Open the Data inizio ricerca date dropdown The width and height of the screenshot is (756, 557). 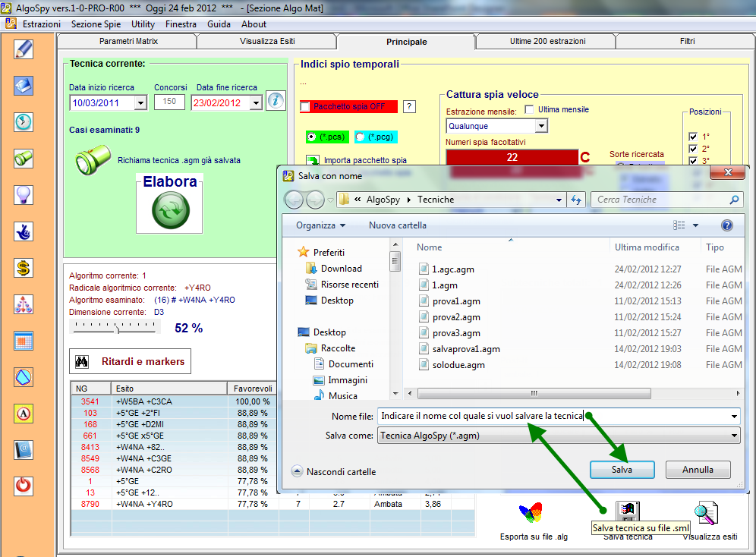(x=140, y=103)
